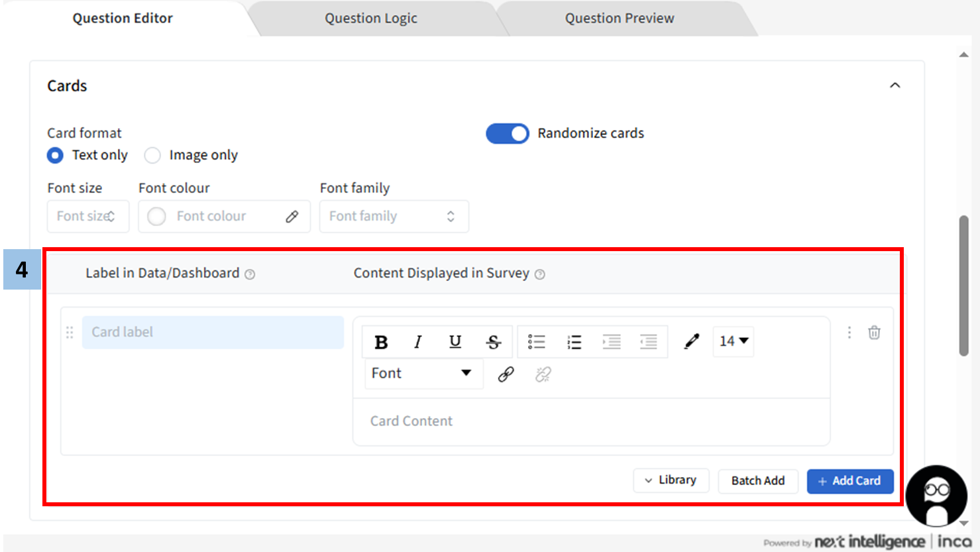Choose the Image only card format
This screenshot has height=552, width=980.
pos(153,155)
